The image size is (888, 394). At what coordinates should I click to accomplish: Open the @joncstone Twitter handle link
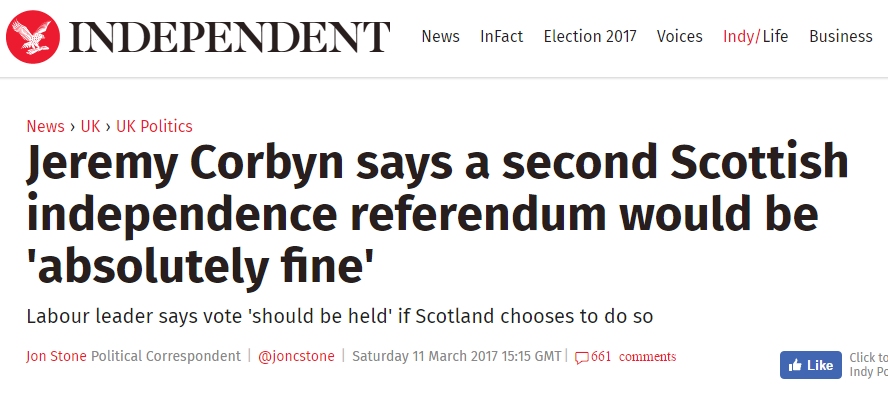pyautogui.click(x=296, y=356)
